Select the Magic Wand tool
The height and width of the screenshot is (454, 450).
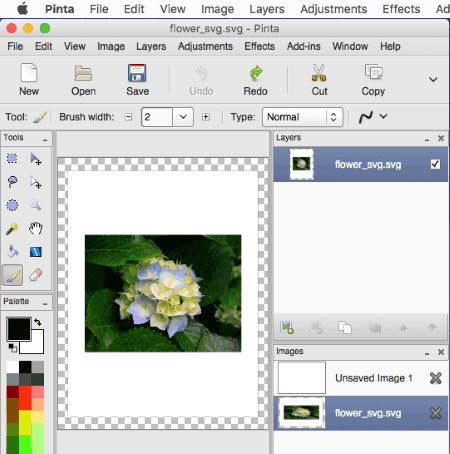click(12, 229)
